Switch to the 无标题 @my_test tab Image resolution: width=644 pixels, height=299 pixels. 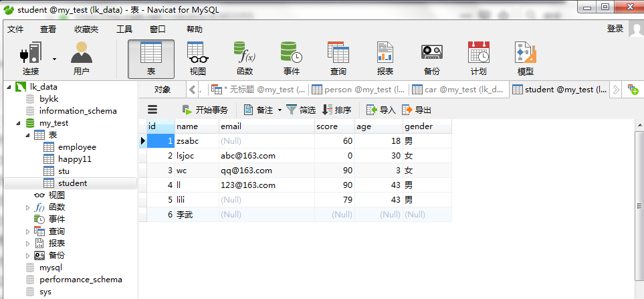pos(258,90)
